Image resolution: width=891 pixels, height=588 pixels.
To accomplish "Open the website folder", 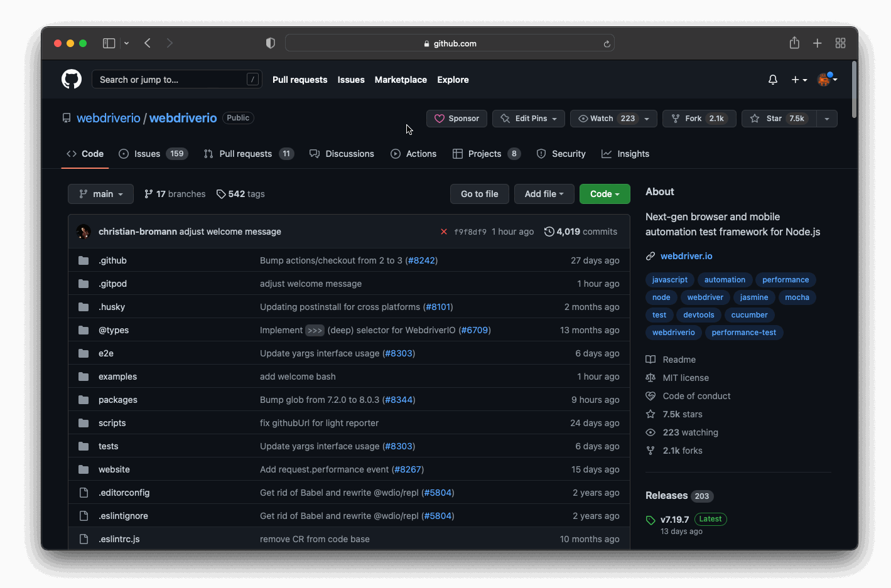I will pyautogui.click(x=114, y=469).
